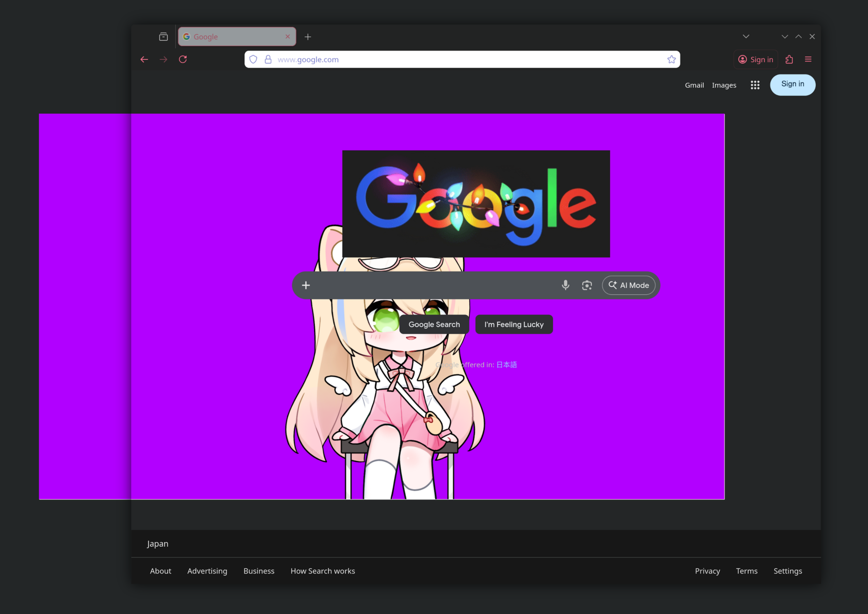
Task: Open the hamburger application menu
Action: tap(808, 59)
